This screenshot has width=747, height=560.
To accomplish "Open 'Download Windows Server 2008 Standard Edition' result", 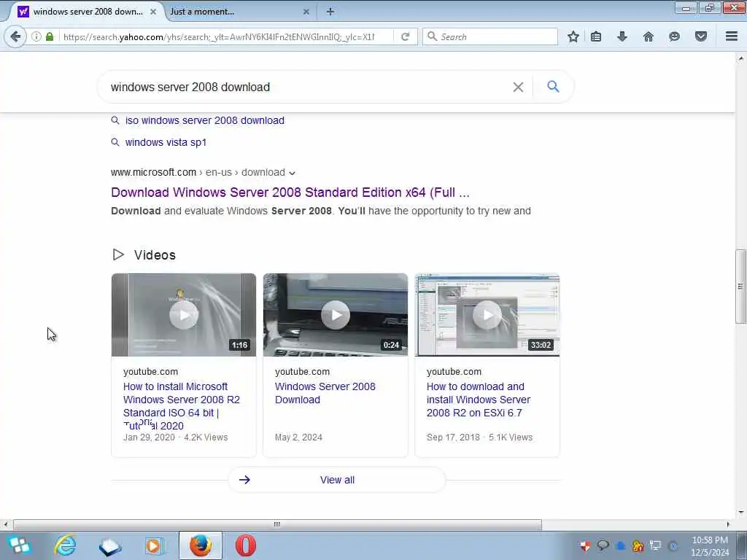I will pos(290,192).
